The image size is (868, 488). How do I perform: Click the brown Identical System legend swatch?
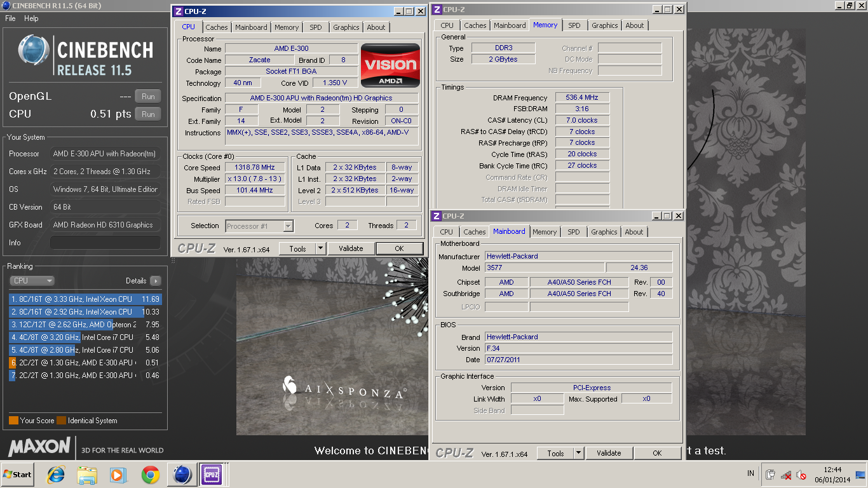pyautogui.click(x=61, y=421)
